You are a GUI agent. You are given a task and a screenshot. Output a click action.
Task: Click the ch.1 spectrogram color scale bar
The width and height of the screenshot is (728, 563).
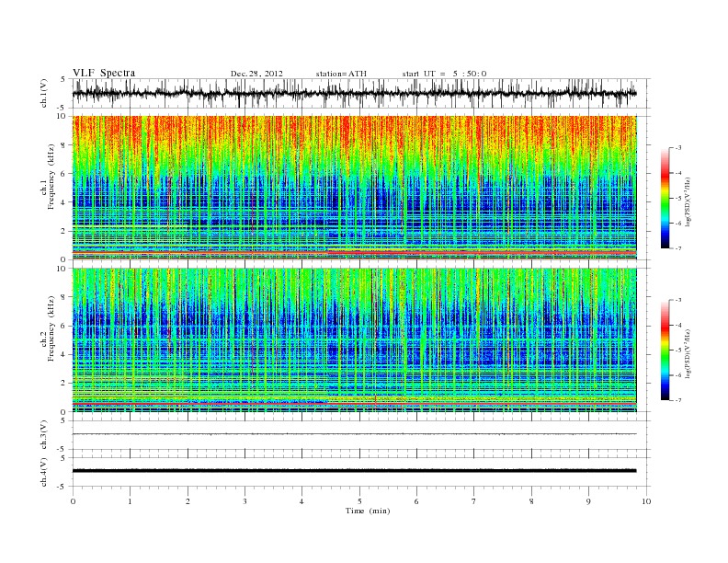click(665, 198)
